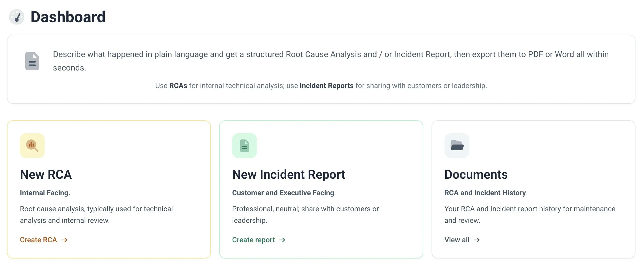Click the Dashboard gauge icon in the header
This screenshot has width=644, height=266.
tap(17, 17)
